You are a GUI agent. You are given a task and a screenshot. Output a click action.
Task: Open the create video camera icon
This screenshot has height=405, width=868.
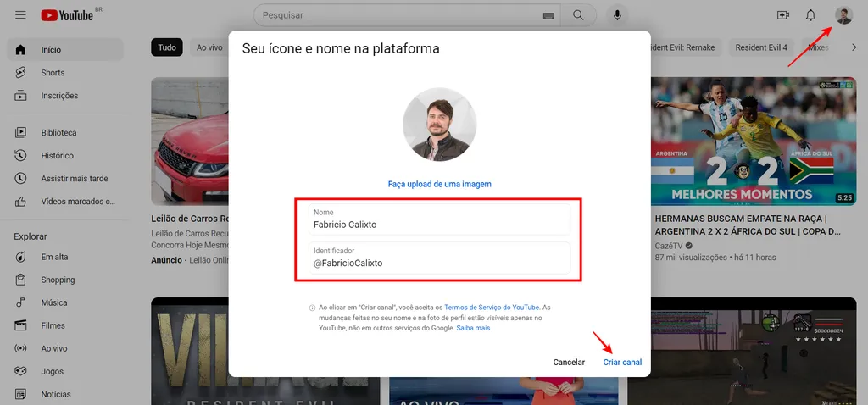tap(782, 15)
